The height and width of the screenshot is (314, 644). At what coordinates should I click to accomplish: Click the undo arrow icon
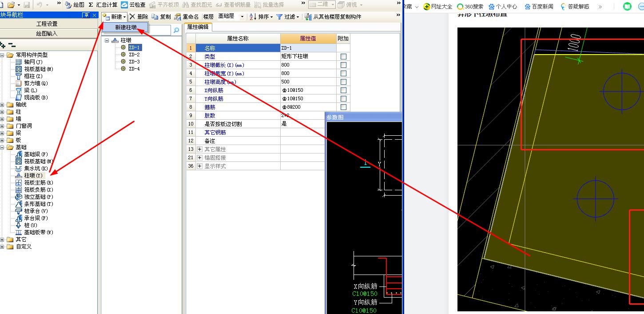tap(40, 5)
